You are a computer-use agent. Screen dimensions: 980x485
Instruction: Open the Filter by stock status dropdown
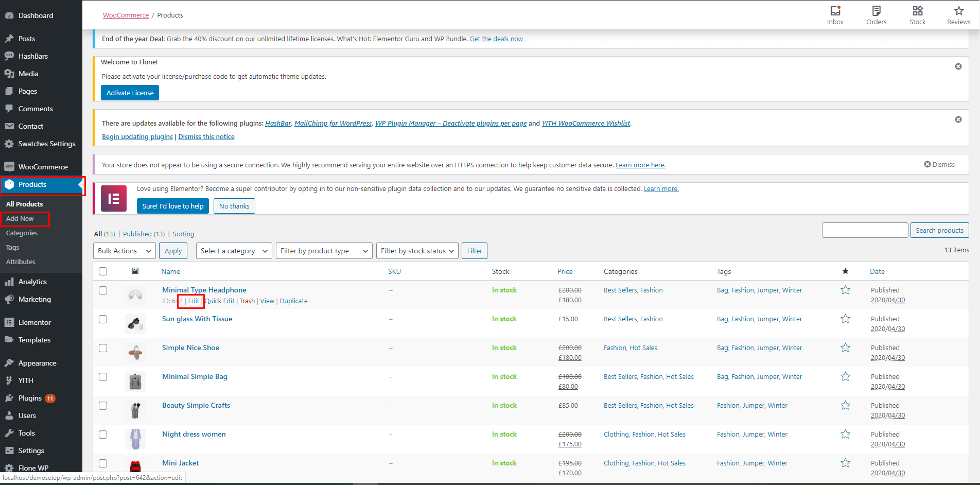tap(417, 251)
